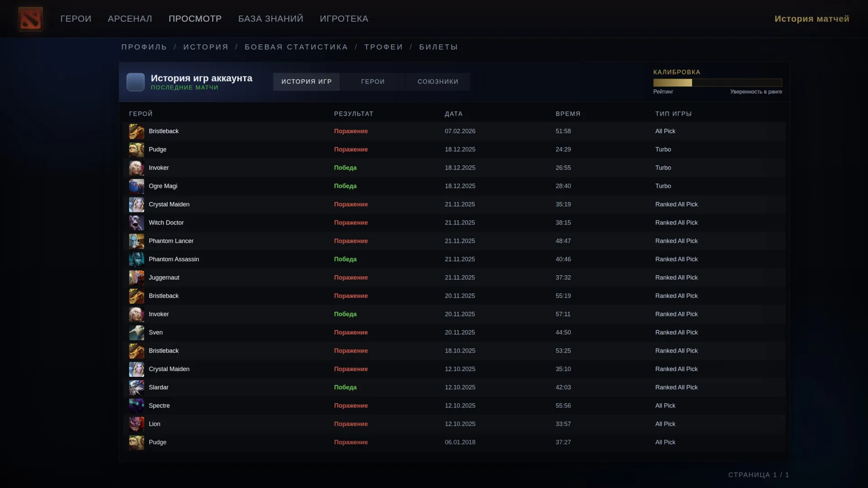The image size is (868, 488).
Task: Click the СТРАНИЦА 1 / 1 page indicator
Action: [x=759, y=475]
